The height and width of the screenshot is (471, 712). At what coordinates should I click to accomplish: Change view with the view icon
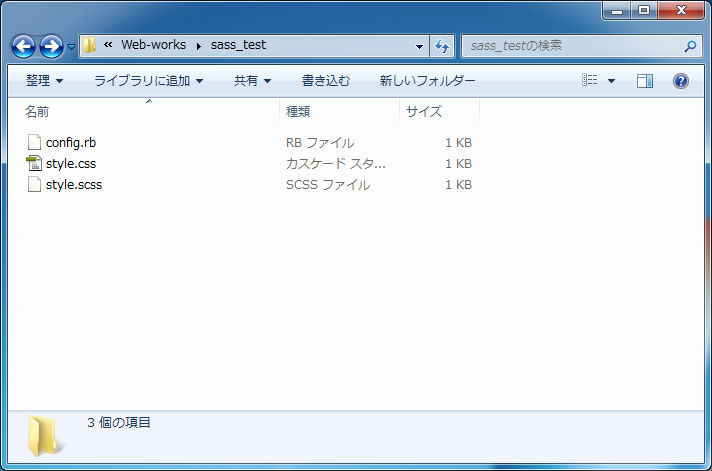589,80
